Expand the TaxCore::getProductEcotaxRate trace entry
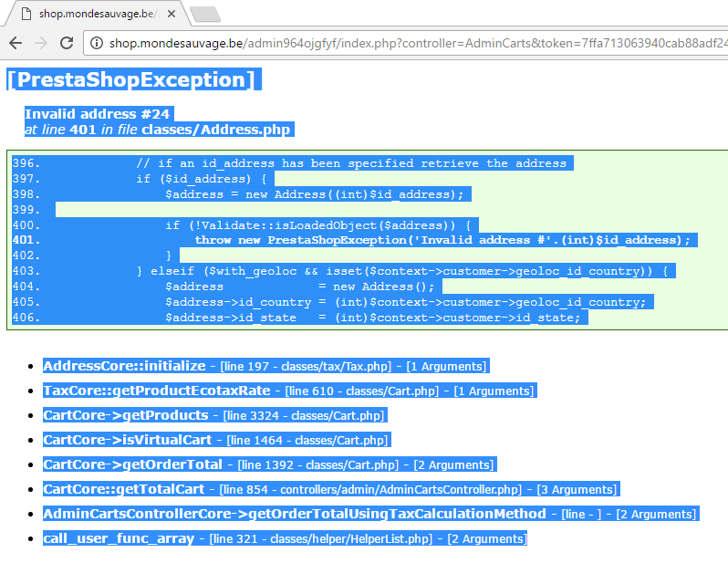Viewport: 728px width, 584px height. (x=157, y=391)
